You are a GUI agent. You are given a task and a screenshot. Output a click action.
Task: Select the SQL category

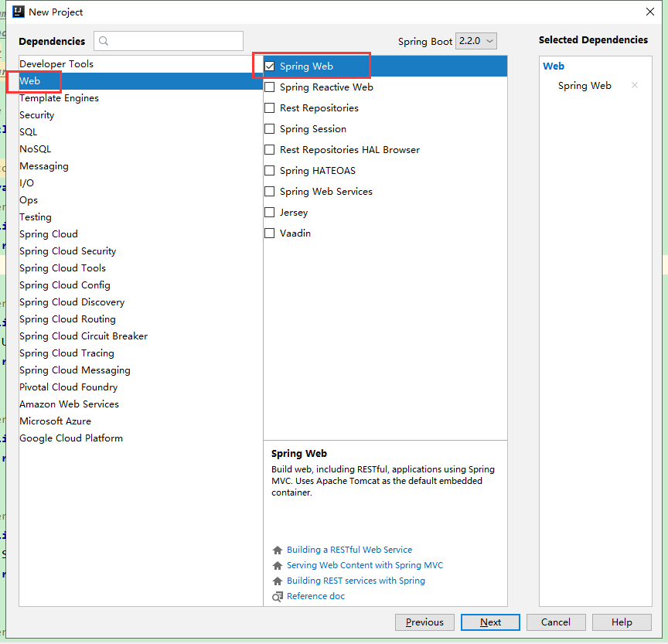(x=141, y=132)
